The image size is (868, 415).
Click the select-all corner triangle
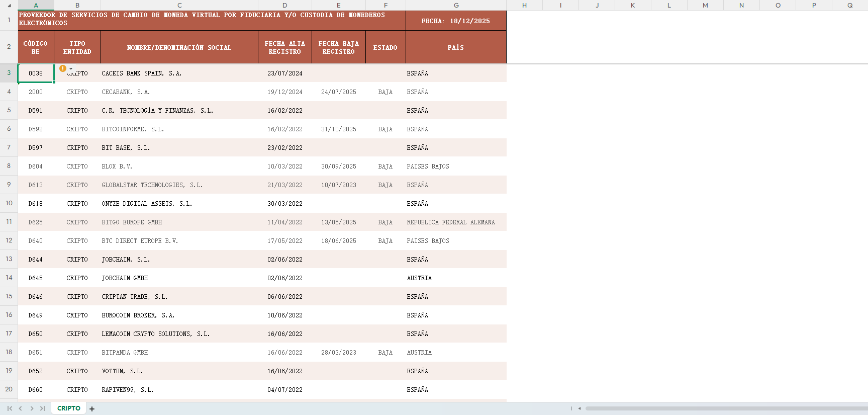tap(9, 6)
